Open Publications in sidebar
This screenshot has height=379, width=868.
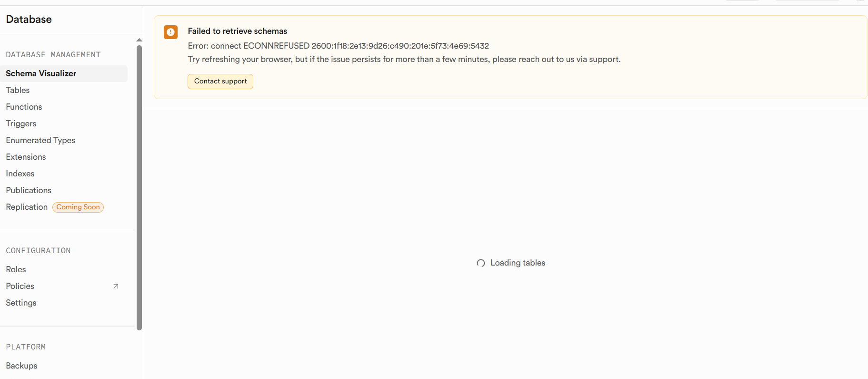pos(29,190)
